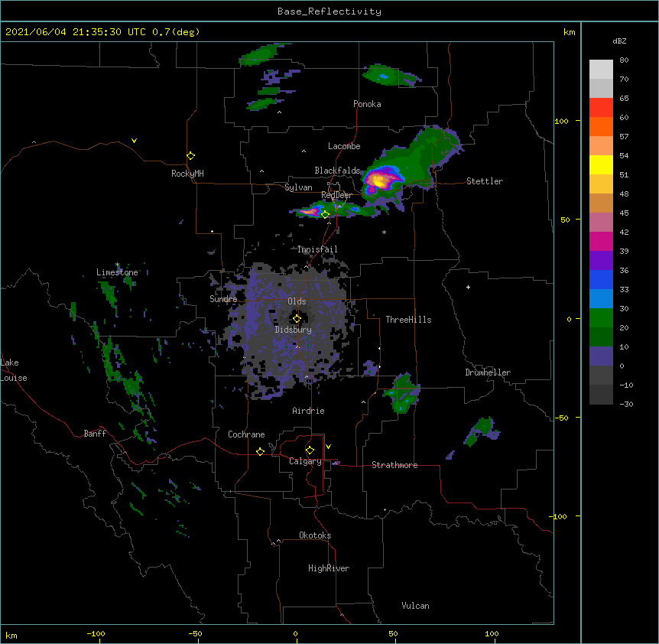Click the Base_Reflectivity title text
Image resolution: width=659 pixels, height=644 pixels.
click(x=329, y=11)
